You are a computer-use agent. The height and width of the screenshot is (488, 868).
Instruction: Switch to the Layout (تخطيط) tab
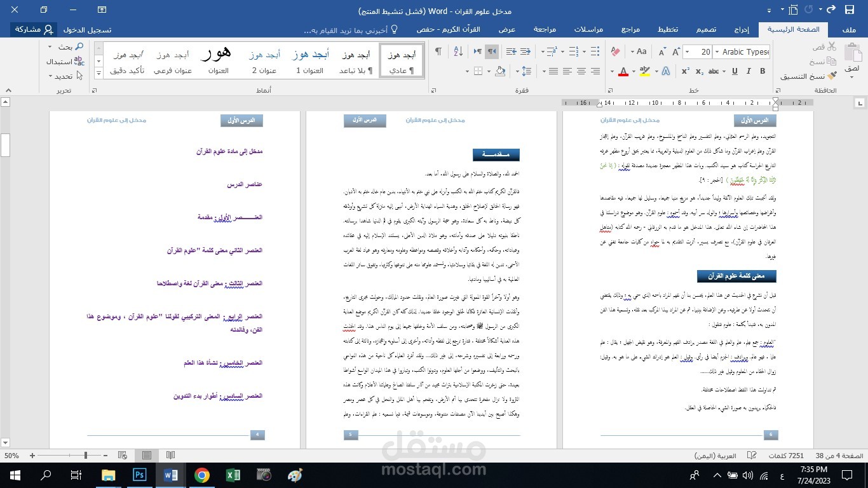(668, 30)
